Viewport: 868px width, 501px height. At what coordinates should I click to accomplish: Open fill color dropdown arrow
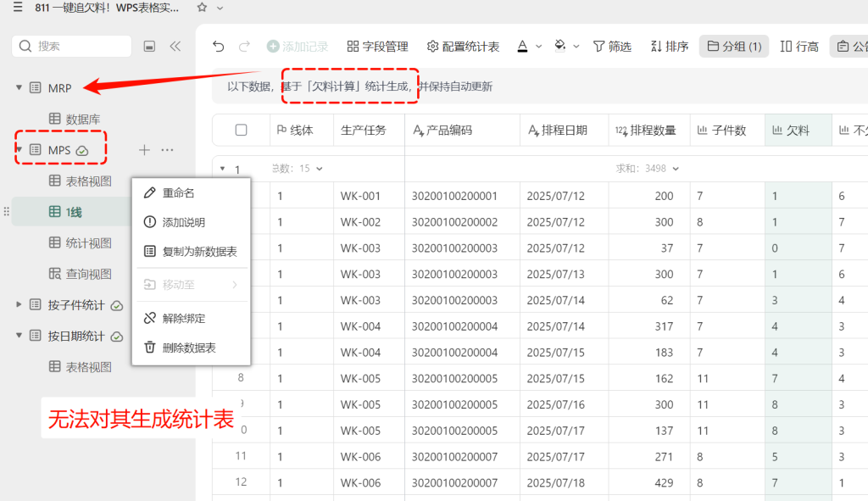coord(576,47)
